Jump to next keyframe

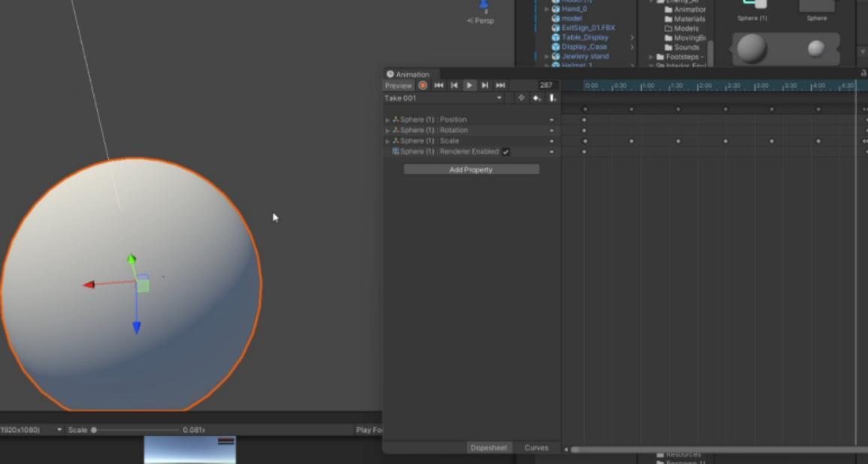484,86
